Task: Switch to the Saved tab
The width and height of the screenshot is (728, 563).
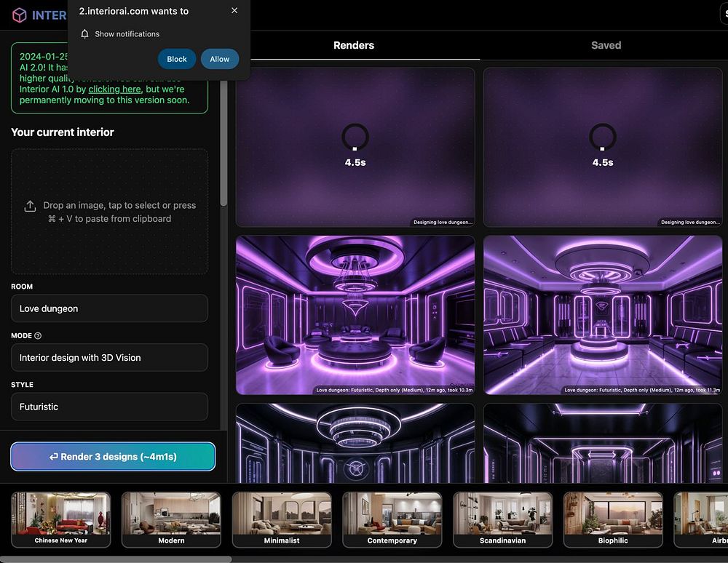Action: click(x=606, y=45)
